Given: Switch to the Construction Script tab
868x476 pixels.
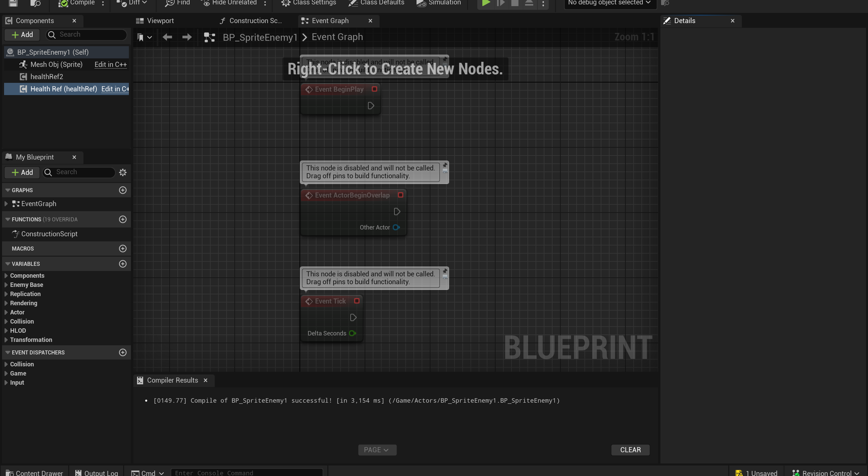Looking at the screenshot, I should click(255, 21).
